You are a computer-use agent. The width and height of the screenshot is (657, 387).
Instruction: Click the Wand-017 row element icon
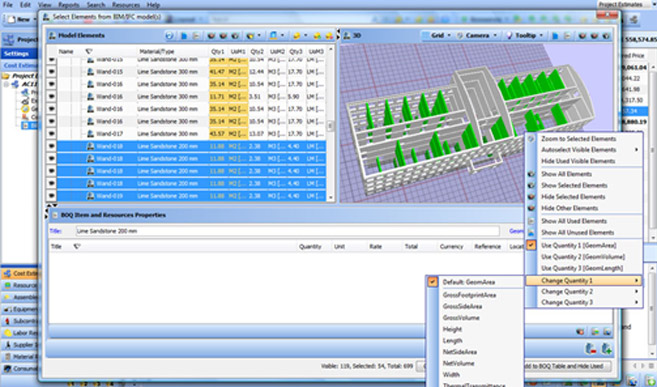click(90, 134)
